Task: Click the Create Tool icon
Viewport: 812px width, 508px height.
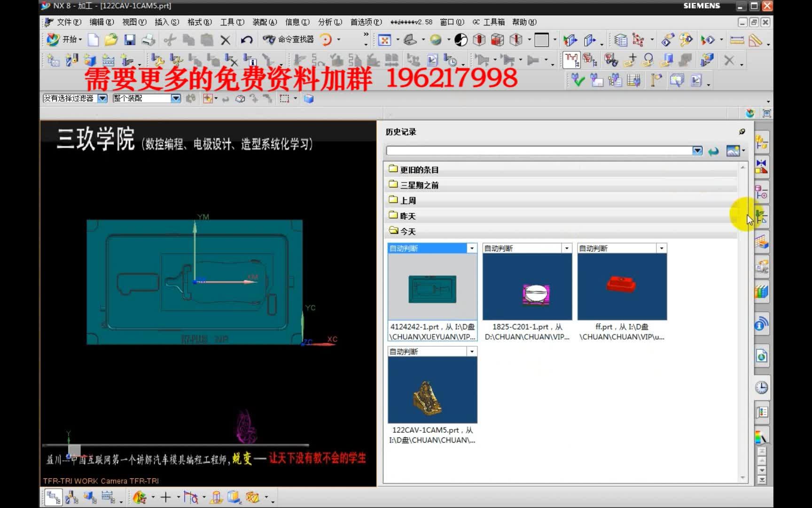Action: tap(71, 60)
